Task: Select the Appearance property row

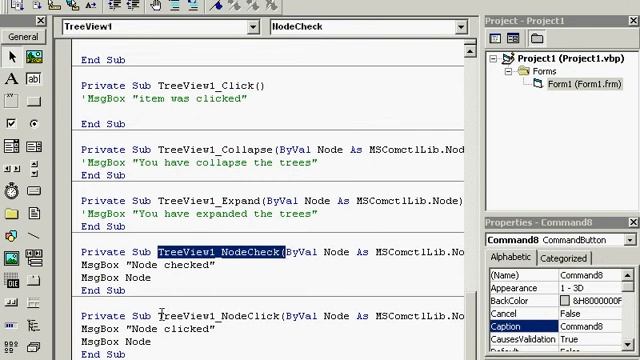Action: 556,288
